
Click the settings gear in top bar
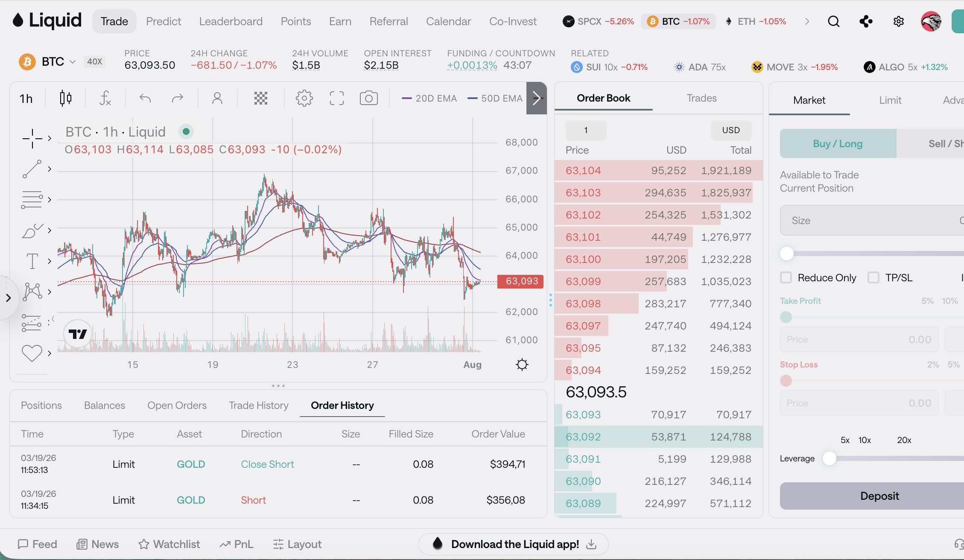pos(898,21)
